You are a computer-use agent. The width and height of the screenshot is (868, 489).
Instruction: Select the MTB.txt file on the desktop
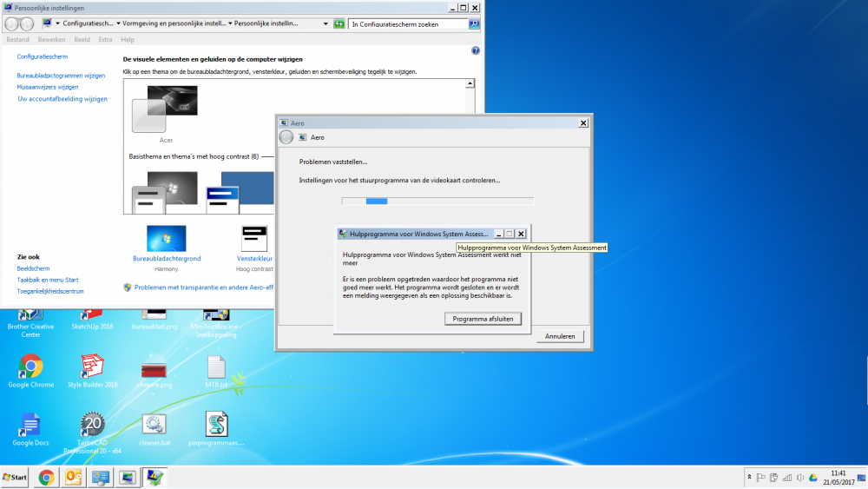216,367
